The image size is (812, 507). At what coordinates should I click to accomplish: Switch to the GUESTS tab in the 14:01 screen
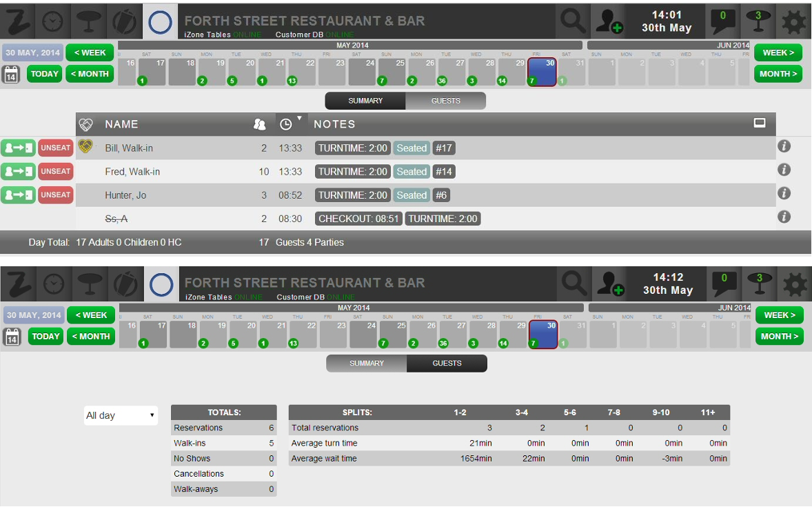click(x=445, y=101)
